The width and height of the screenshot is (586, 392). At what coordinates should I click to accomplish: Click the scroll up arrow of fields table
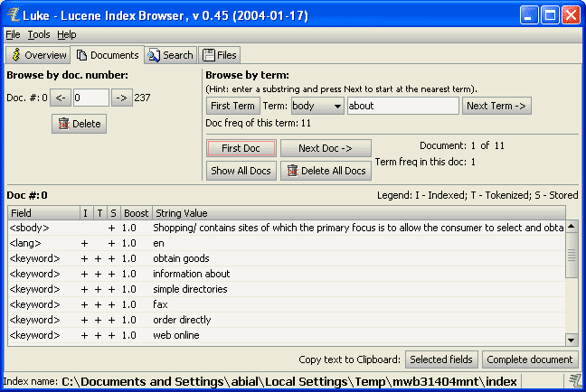click(x=571, y=226)
